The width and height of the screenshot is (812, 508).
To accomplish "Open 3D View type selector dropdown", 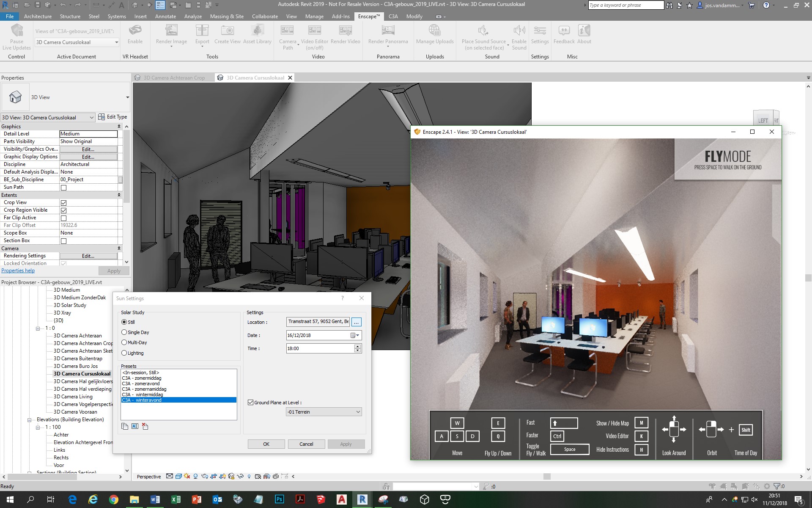I will pos(127,97).
